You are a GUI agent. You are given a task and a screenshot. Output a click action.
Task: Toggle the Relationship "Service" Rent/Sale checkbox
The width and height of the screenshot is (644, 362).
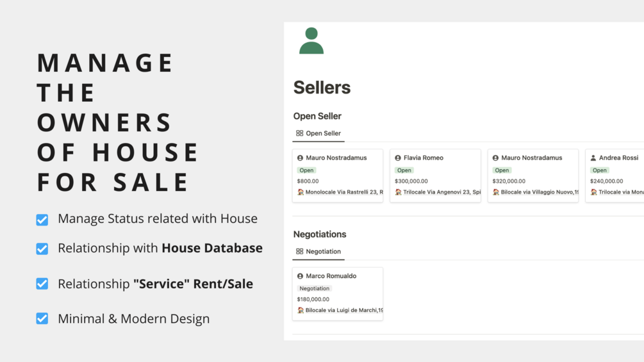(42, 284)
